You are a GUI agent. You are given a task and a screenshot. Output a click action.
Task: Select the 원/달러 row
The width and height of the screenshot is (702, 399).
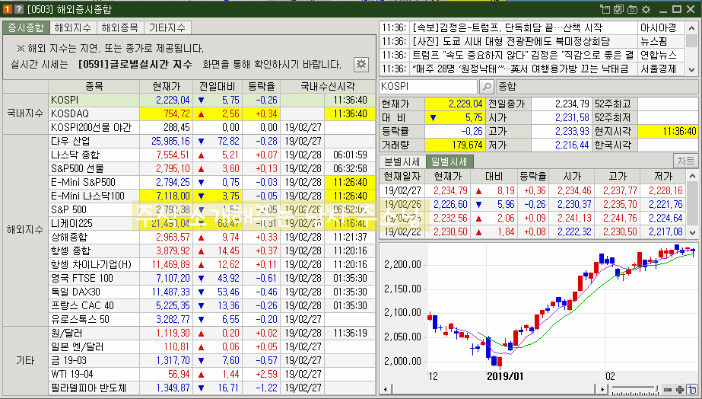212,333
